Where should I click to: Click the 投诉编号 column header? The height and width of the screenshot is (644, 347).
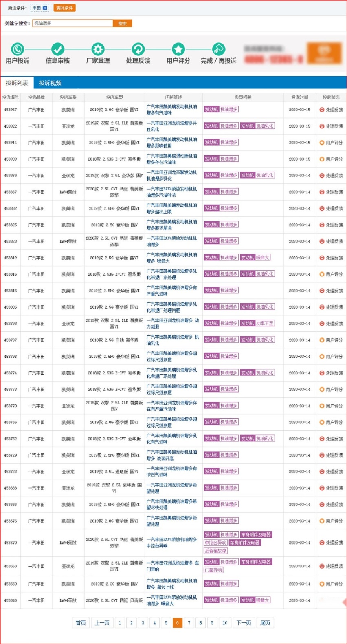click(11, 97)
